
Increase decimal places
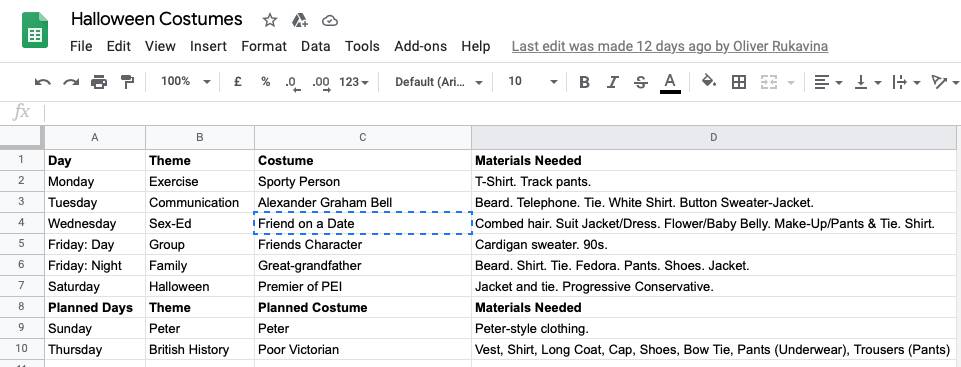pos(321,83)
